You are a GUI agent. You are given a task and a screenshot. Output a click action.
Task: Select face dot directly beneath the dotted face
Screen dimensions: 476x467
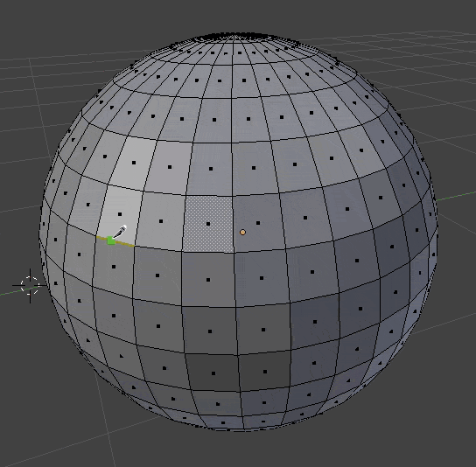208,280
